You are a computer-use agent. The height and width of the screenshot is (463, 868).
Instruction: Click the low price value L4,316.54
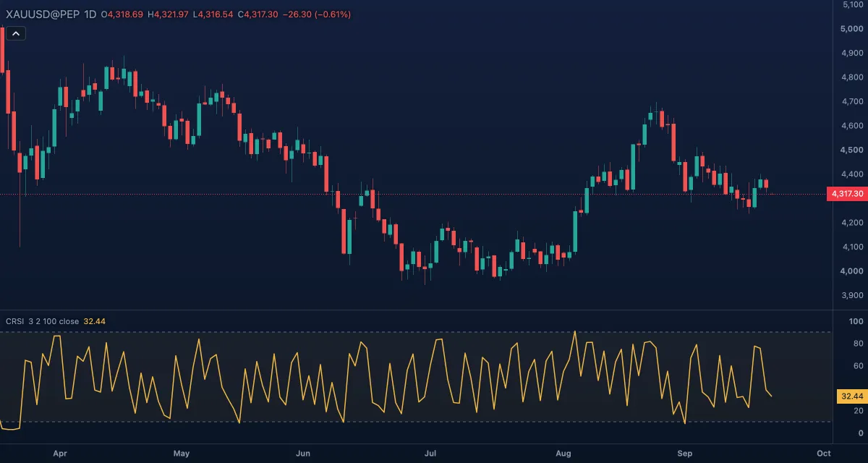[x=213, y=14]
